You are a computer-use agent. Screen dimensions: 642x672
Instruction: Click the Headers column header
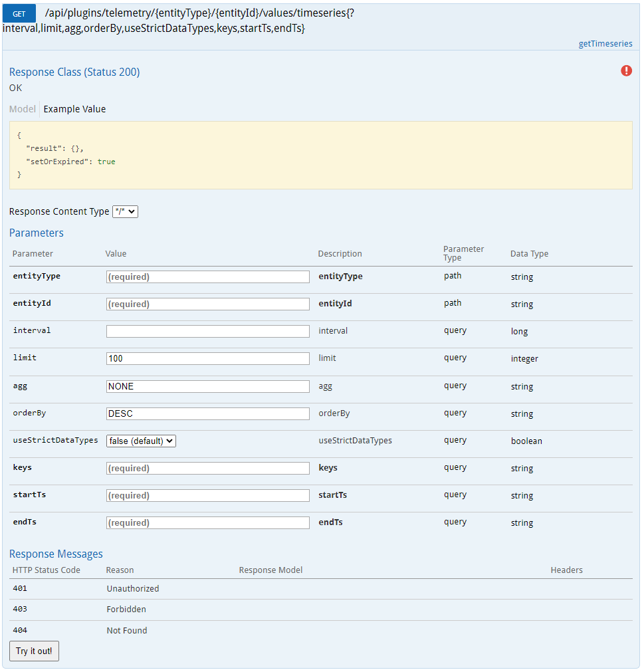(x=567, y=570)
